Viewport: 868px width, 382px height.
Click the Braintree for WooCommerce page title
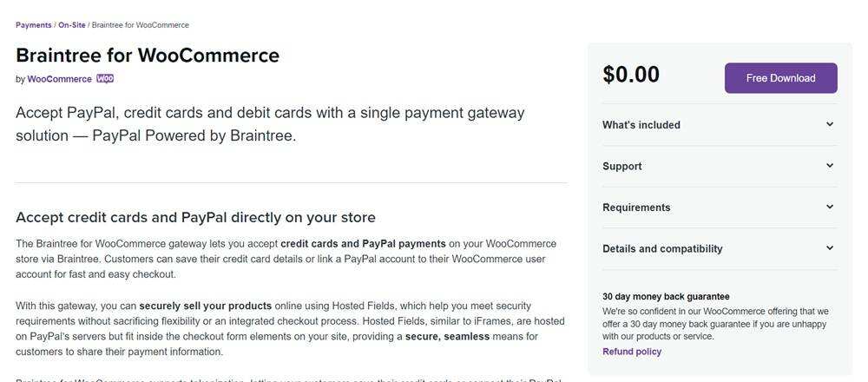(x=148, y=56)
